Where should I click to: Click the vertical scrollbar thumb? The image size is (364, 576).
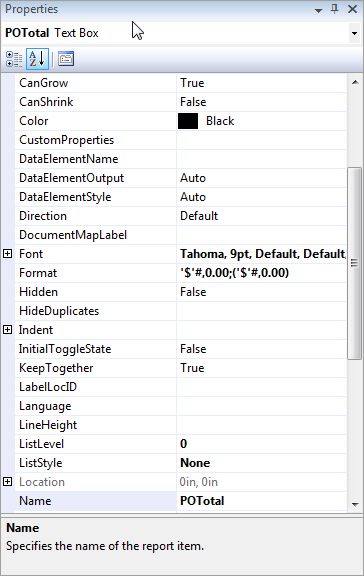pos(355,263)
